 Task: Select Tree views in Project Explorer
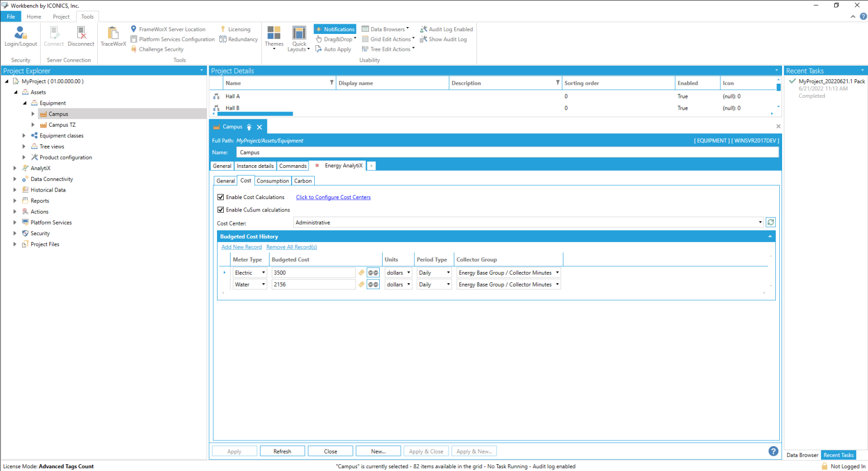(x=51, y=146)
